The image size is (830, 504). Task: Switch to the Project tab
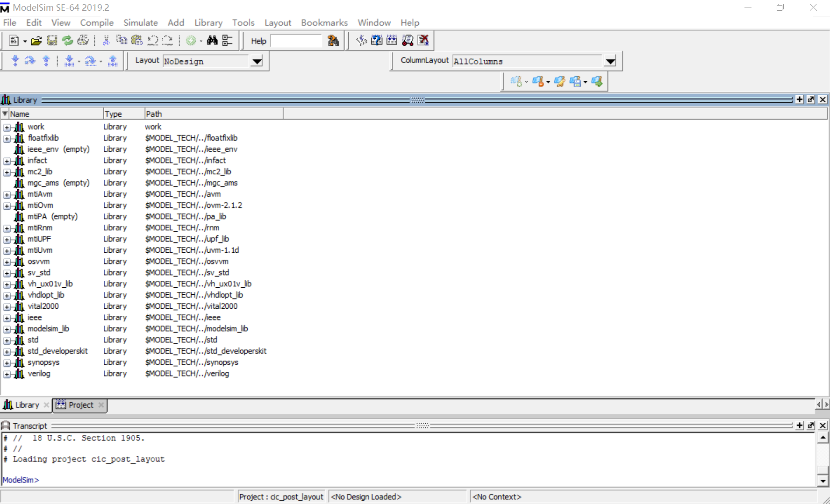pyautogui.click(x=80, y=405)
